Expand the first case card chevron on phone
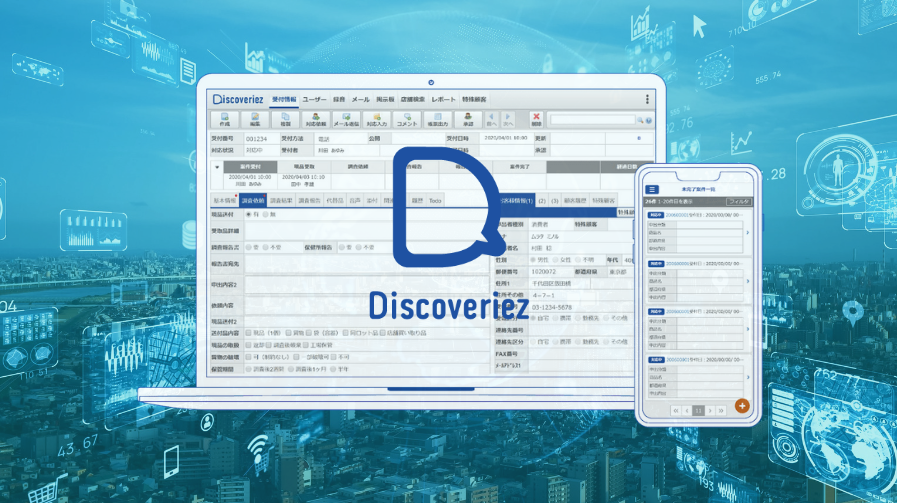 point(748,232)
